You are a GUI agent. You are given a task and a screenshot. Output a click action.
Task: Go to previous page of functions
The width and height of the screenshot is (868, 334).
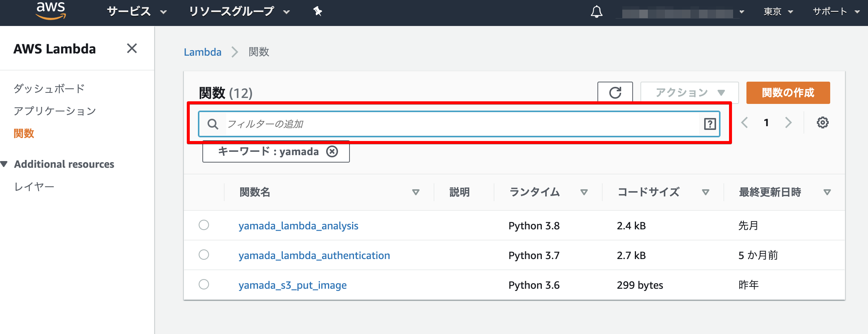coord(745,122)
